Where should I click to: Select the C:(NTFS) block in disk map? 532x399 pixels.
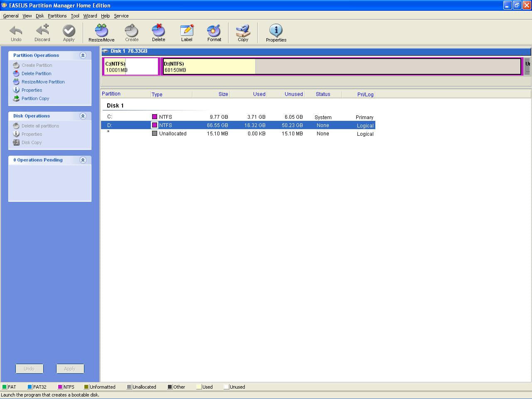coord(131,66)
